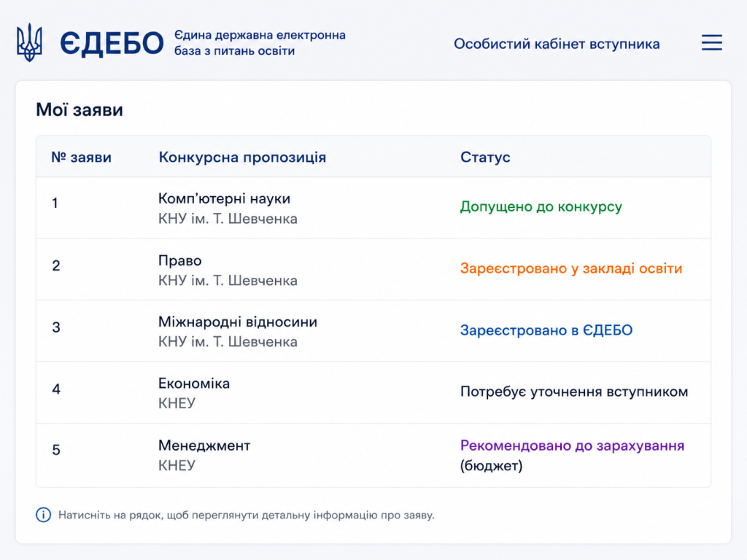This screenshot has height=560, width=747.
Task: Open application row Комп'ютерні науки
Action: (x=373, y=208)
